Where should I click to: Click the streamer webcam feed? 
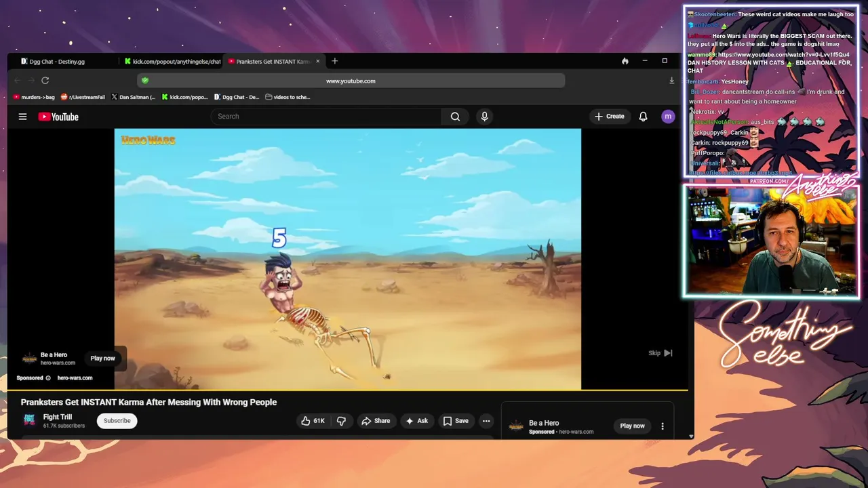(x=771, y=241)
